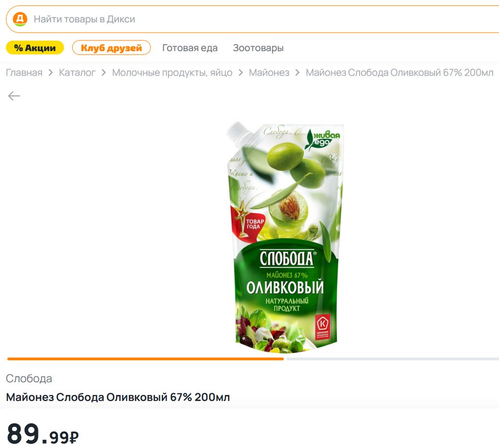Click the chevron after Молочные продукты, яйцо
Screen dimensions: 499x448
tap(241, 73)
